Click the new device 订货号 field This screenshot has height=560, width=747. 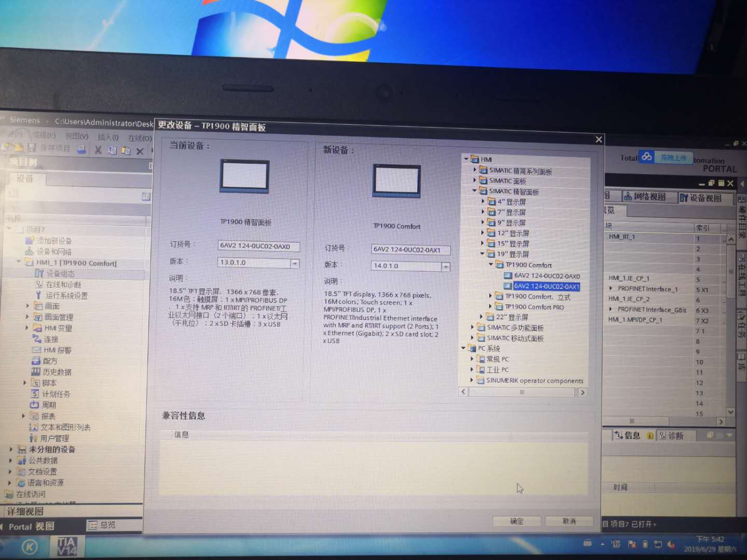pos(410,249)
